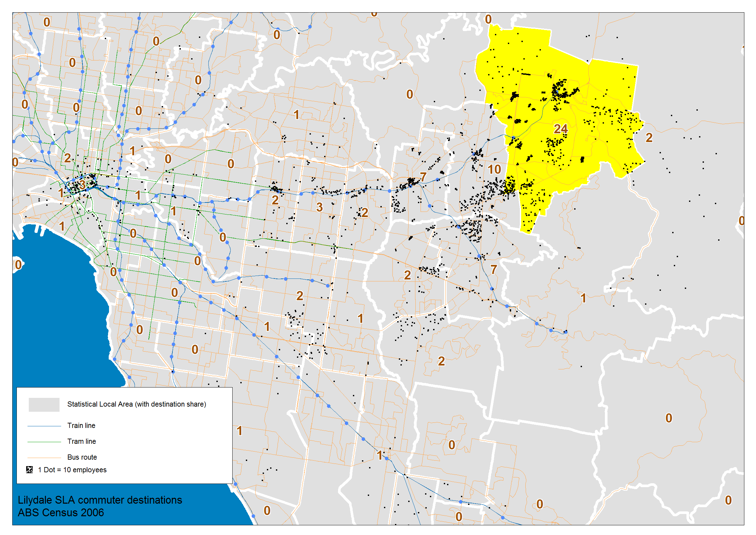Screen dimensions: 756x535
Task: Click the dot density symbol in legend
Action: [29, 470]
